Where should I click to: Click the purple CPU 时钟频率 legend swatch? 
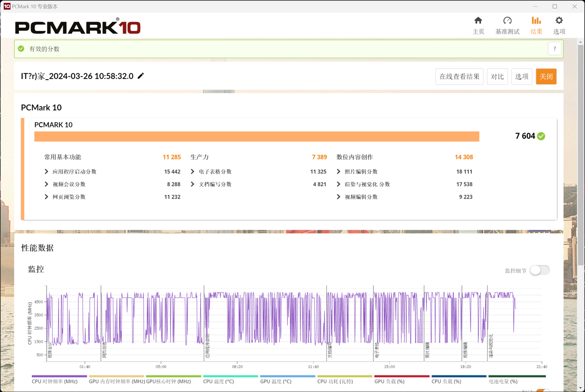coord(59,376)
